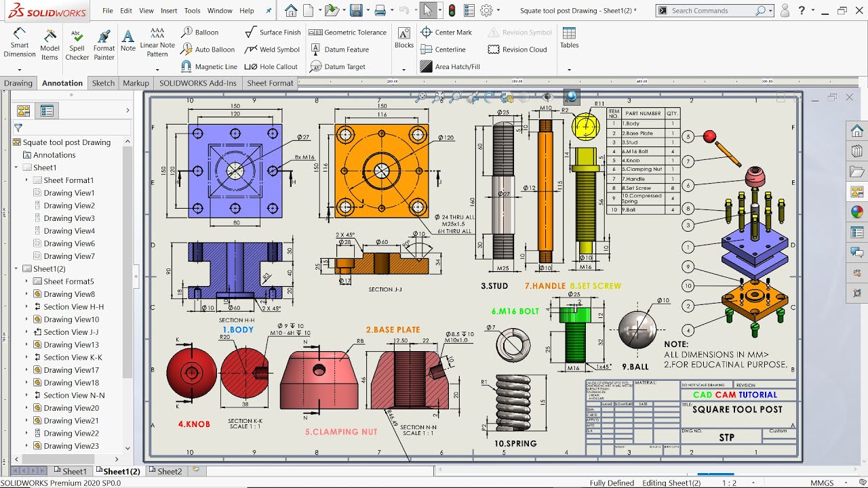Open the Options gear icon

pyautogui.click(x=486, y=10)
